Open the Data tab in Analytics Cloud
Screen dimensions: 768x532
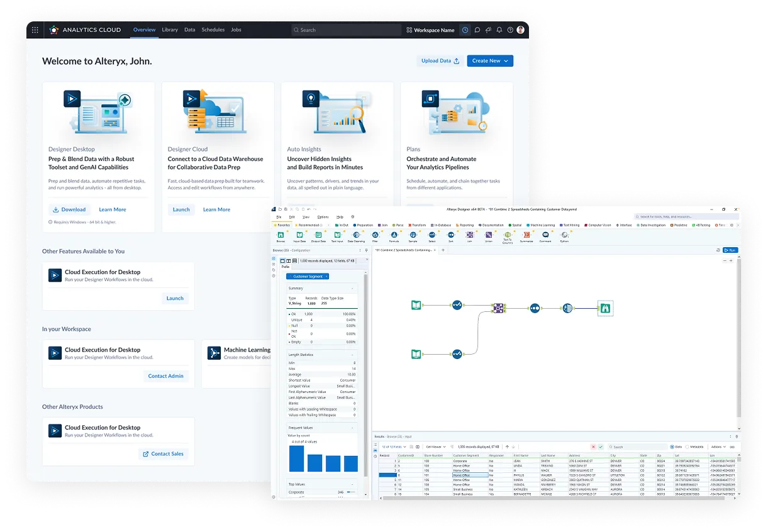click(x=189, y=30)
